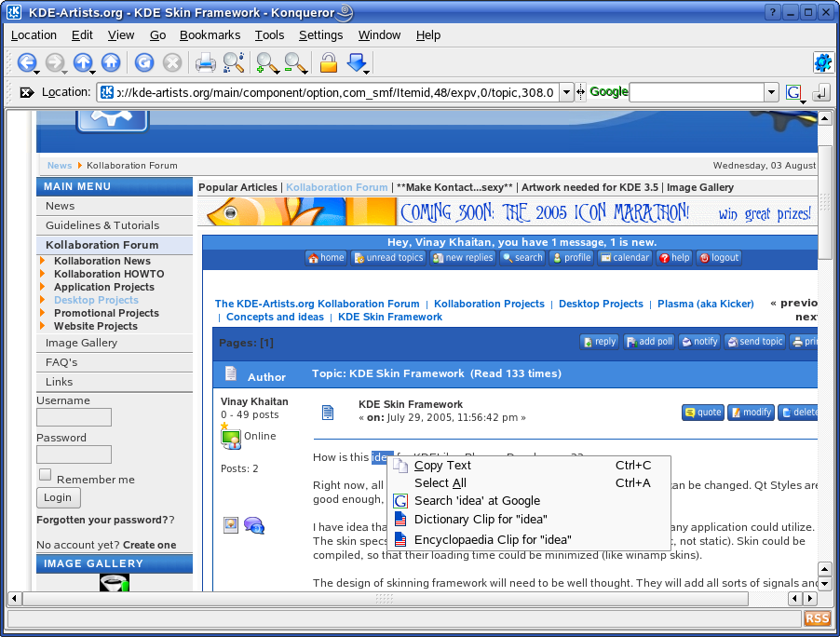Viewport: 840px width, 637px height.
Task: Open the Home page icon
Action: click(111, 62)
